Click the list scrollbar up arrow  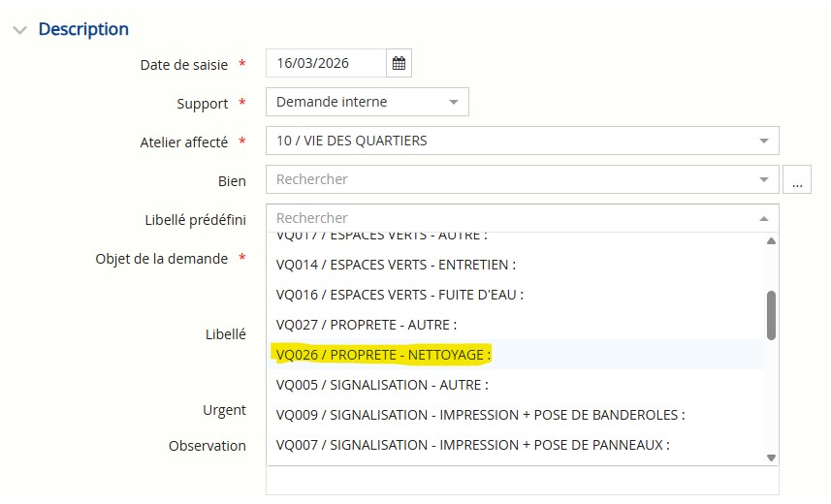click(x=772, y=241)
